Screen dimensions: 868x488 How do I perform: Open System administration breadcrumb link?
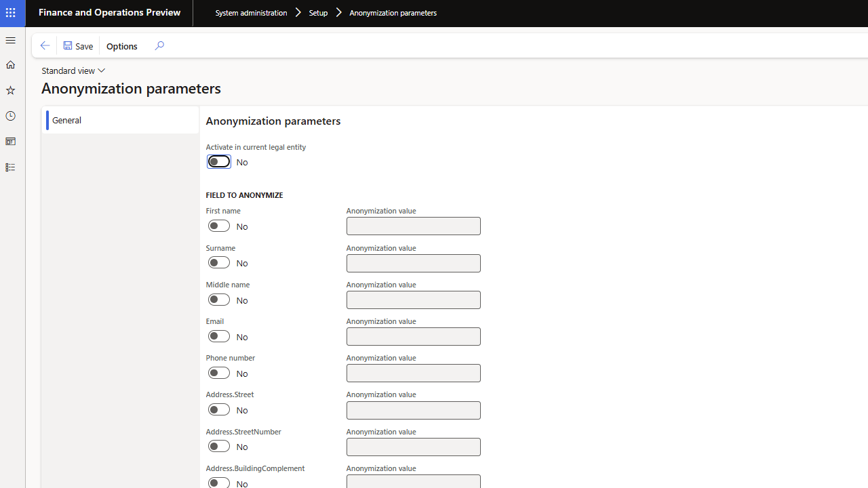click(251, 12)
